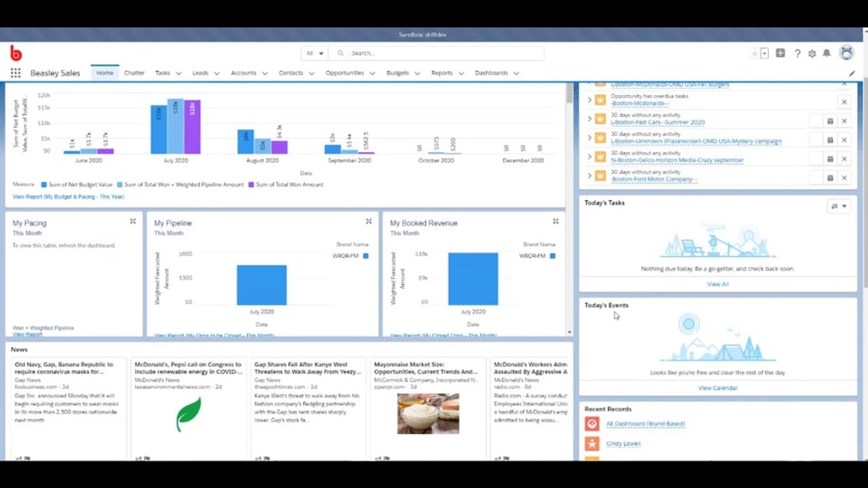Open the Global Actions plus icon

(781, 53)
